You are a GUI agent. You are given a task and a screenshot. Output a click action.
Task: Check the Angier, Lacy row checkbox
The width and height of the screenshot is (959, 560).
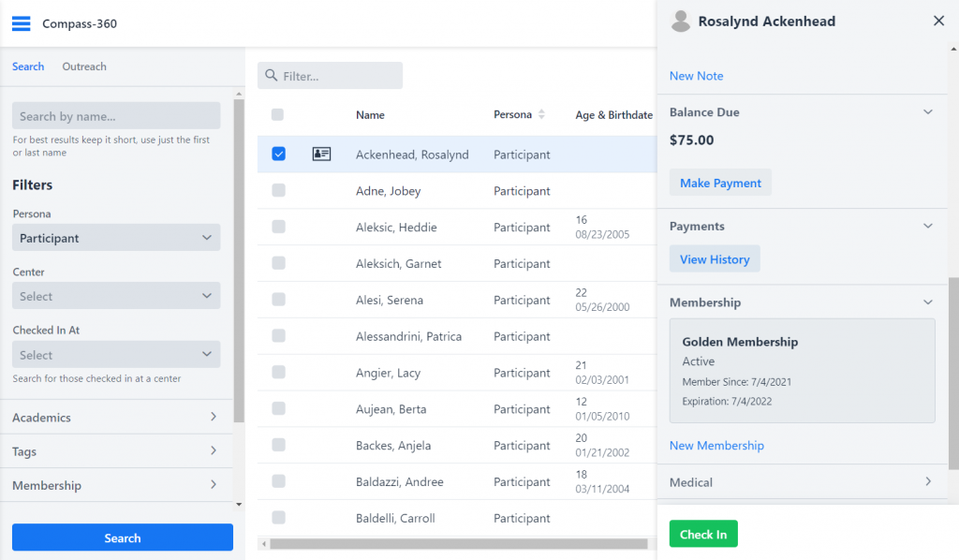(x=278, y=373)
